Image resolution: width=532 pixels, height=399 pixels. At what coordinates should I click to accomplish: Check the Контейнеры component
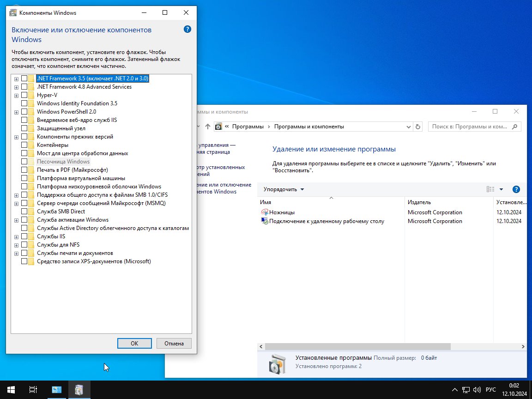click(x=24, y=145)
